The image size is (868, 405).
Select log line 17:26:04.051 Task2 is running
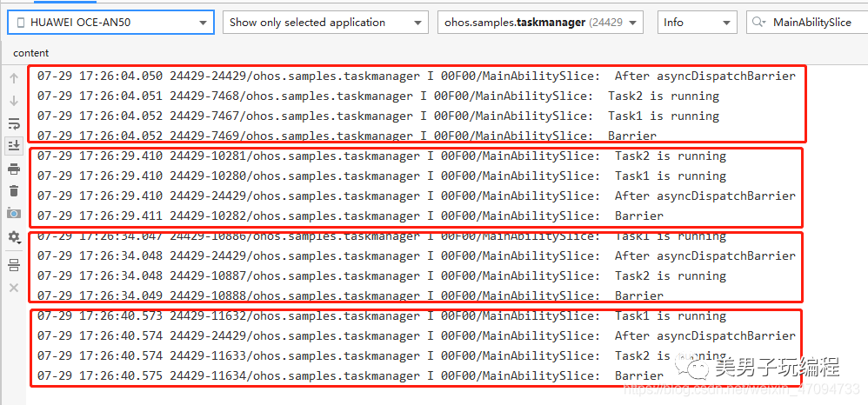click(x=378, y=96)
